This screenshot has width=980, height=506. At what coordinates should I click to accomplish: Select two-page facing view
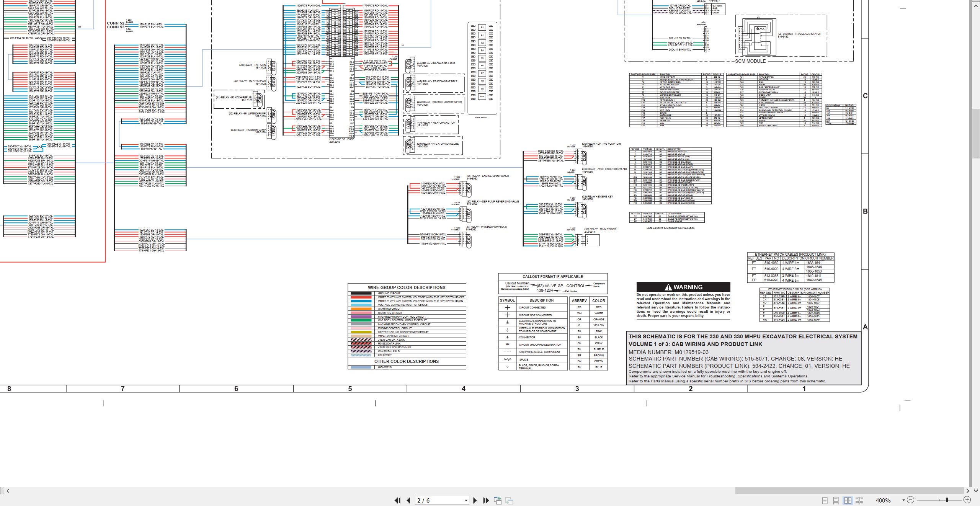pyautogui.click(x=848, y=500)
